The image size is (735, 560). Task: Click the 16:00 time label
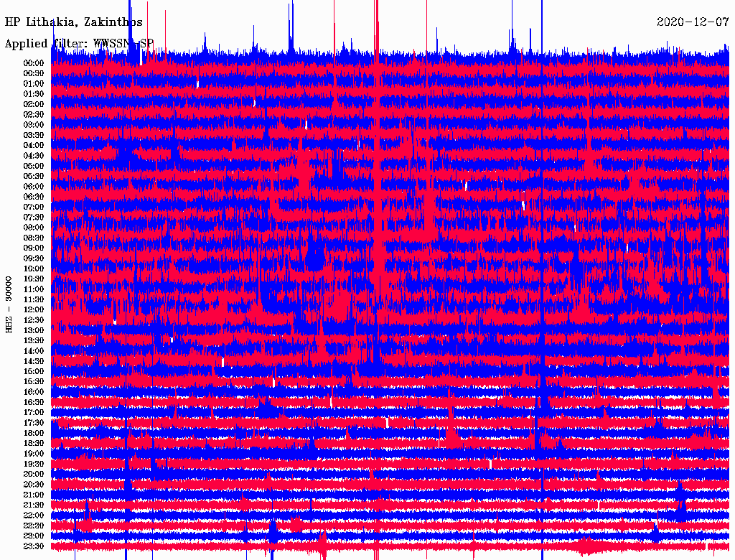pyautogui.click(x=34, y=392)
